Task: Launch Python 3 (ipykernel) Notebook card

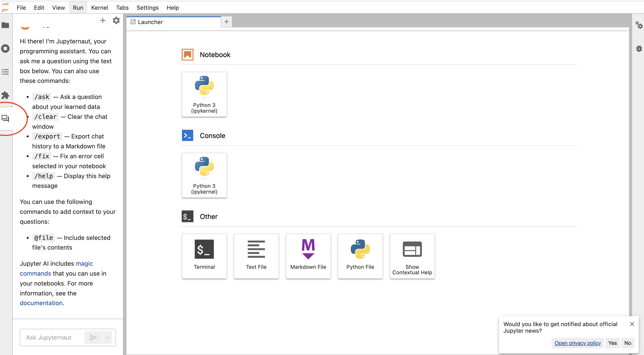Action: [x=204, y=94]
